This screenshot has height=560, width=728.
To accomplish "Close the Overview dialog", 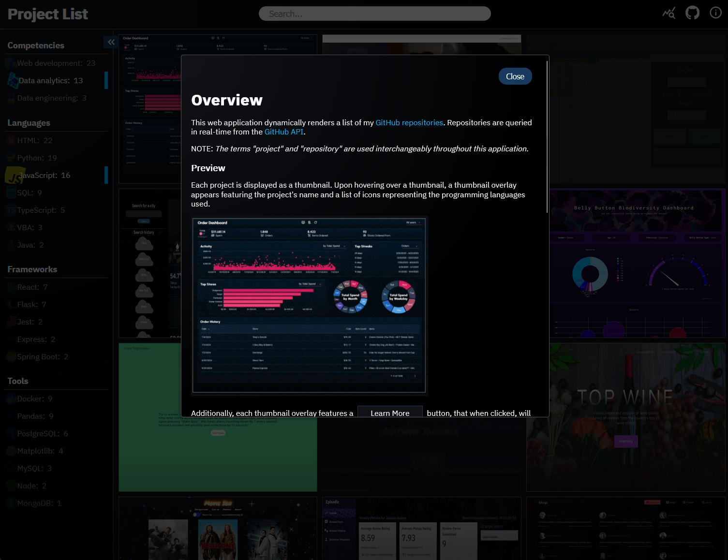I will click(x=515, y=76).
